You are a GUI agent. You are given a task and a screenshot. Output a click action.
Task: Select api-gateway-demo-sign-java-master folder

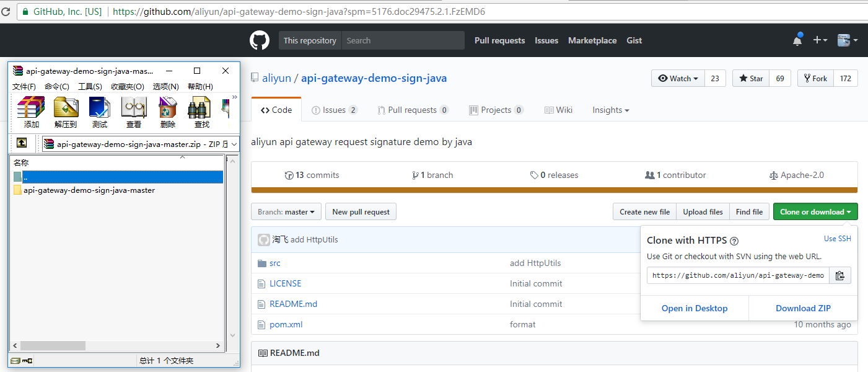coord(84,190)
